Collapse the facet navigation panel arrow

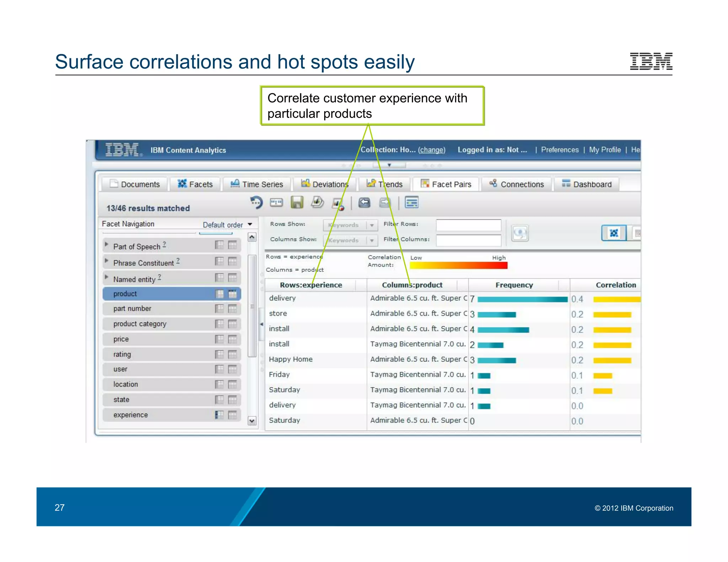pos(262,324)
